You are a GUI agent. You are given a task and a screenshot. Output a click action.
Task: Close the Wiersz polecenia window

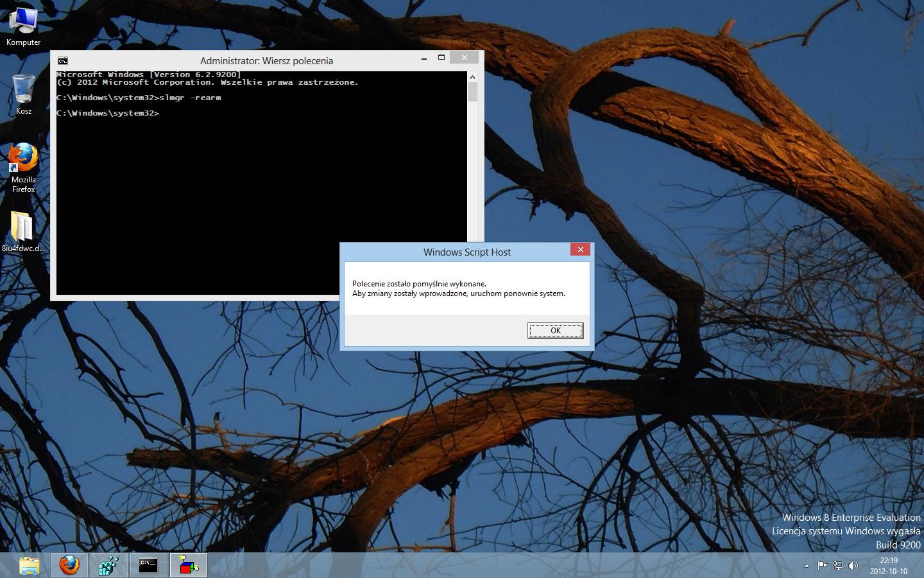point(464,58)
